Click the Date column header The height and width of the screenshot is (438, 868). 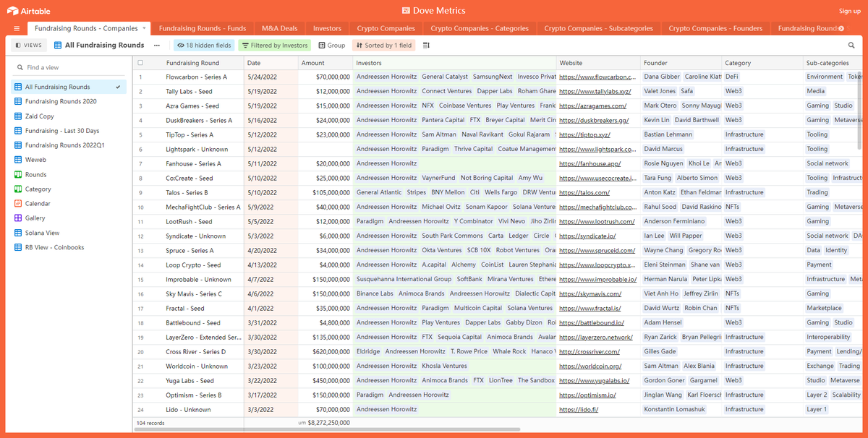[271, 63]
